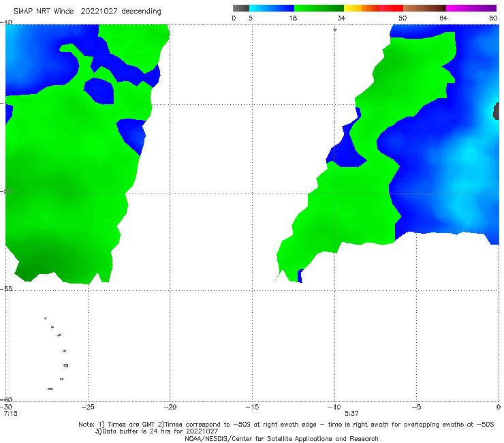The width and height of the screenshot is (504, 443).
Task: Click latitude axis label '-55'
Action: (6, 289)
